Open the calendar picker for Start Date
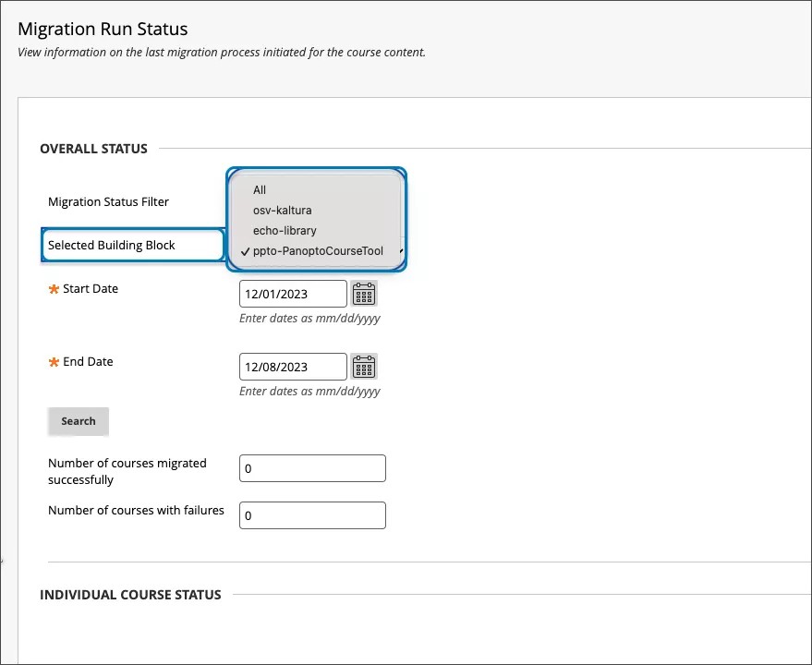The image size is (812, 665). [364, 293]
